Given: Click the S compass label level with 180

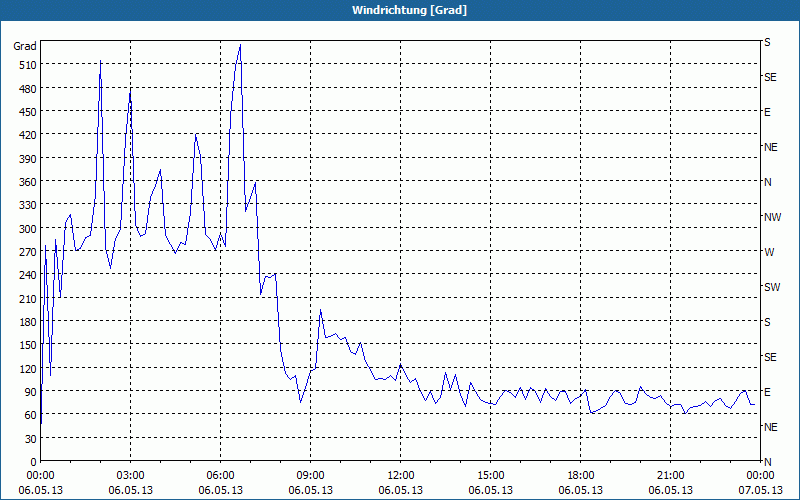Looking at the screenshot, I should [767, 322].
